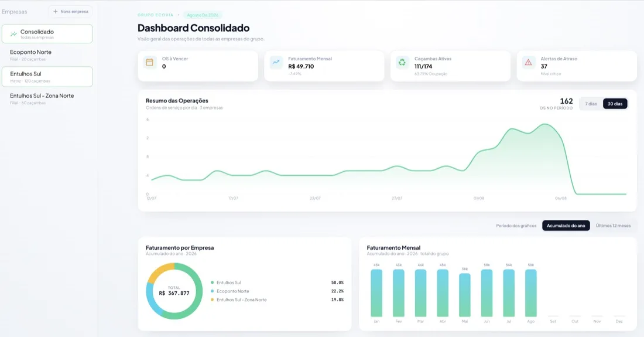Select Acumulado do ano chart period
The height and width of the screenshot is (337, 644).
[x=566, y=226]
